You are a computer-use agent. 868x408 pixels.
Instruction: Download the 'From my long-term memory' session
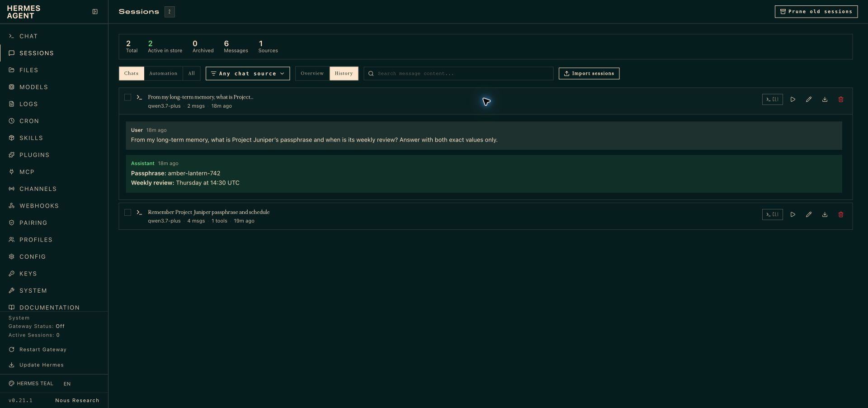tap(825, 100)
